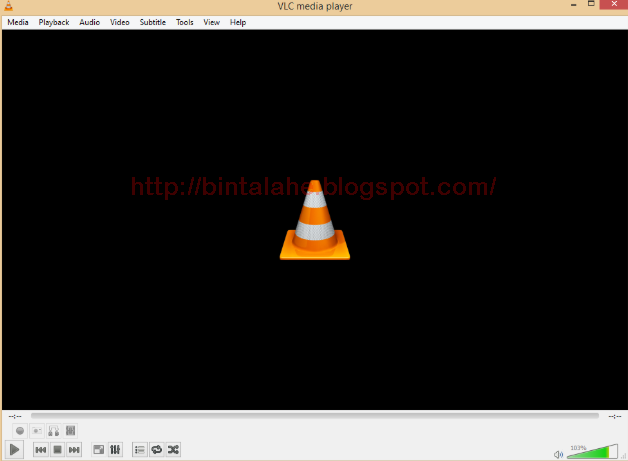Open the Media menu
628x461 pixels.
[18, 22]
